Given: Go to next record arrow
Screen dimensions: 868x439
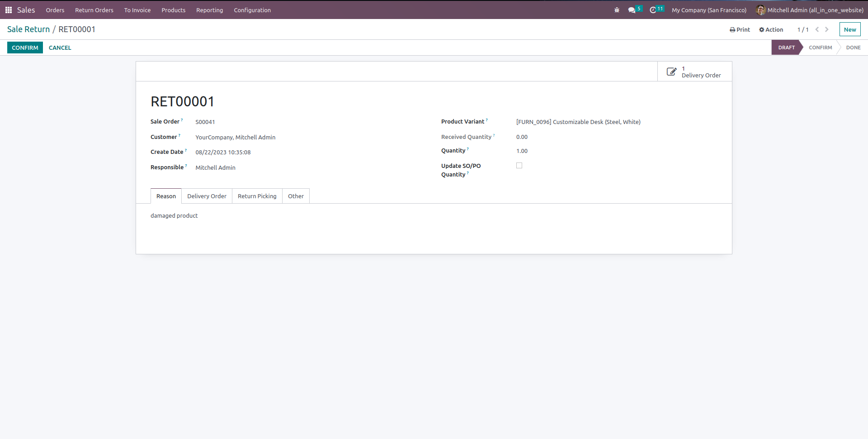Looking at the screenshot, I should (x=827, y=29).
